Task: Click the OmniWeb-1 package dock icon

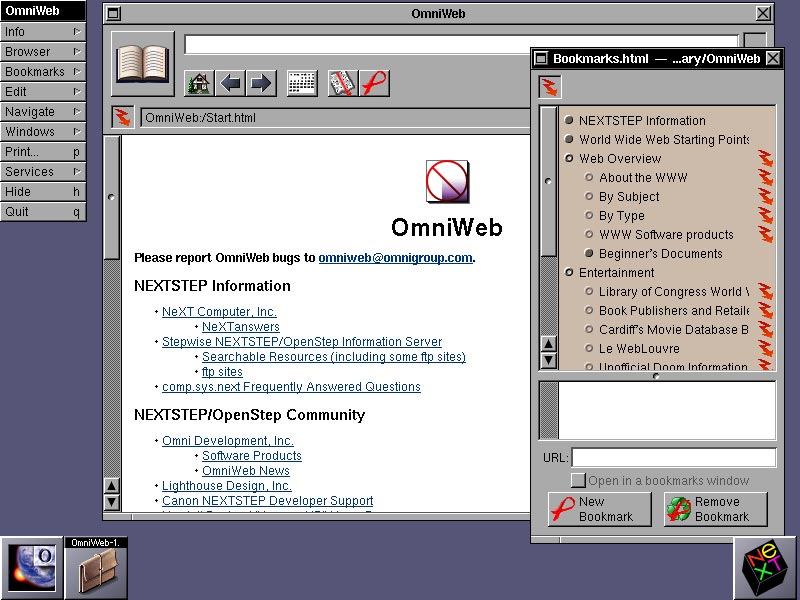Action: [x=96, y=568]
